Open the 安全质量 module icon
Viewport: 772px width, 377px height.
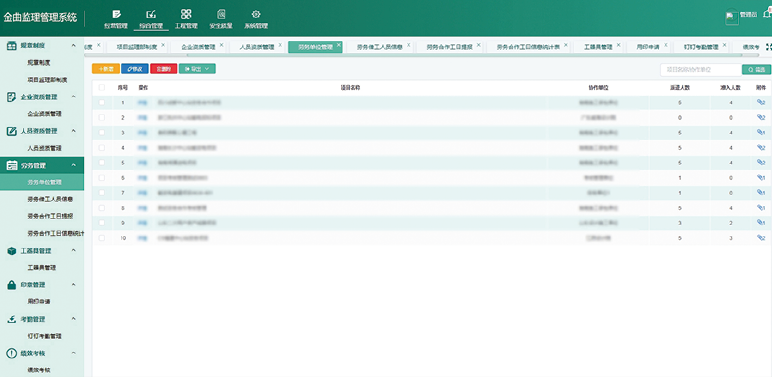[221, 15]
